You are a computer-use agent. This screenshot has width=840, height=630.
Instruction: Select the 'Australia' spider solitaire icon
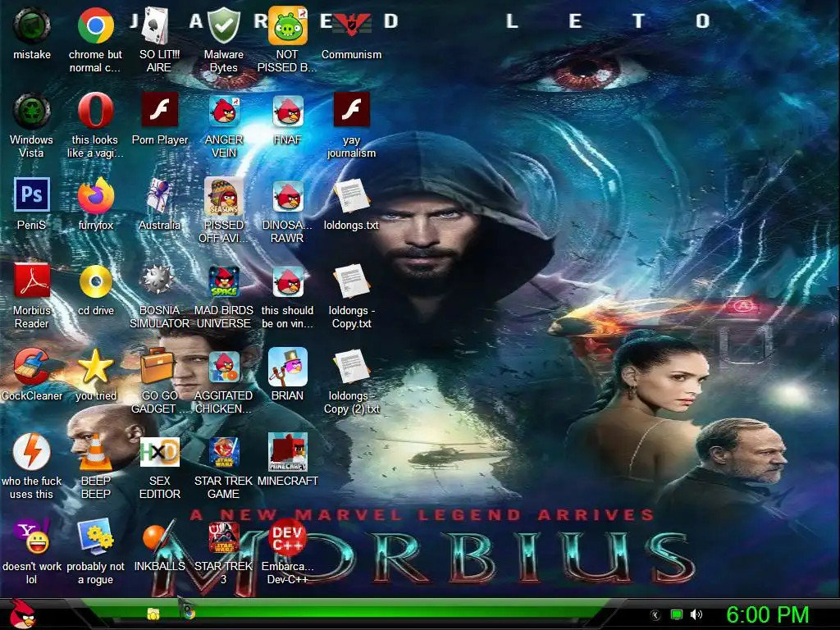pos(159,195)
